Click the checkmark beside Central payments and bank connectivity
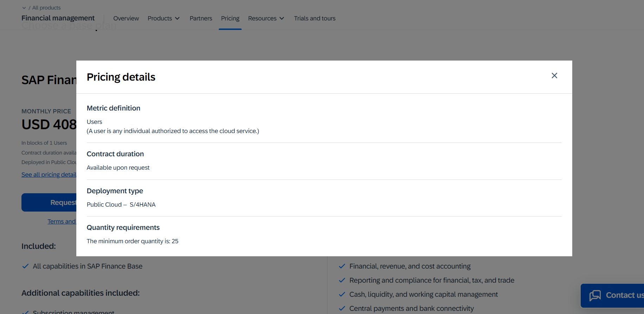 [342, 308]
